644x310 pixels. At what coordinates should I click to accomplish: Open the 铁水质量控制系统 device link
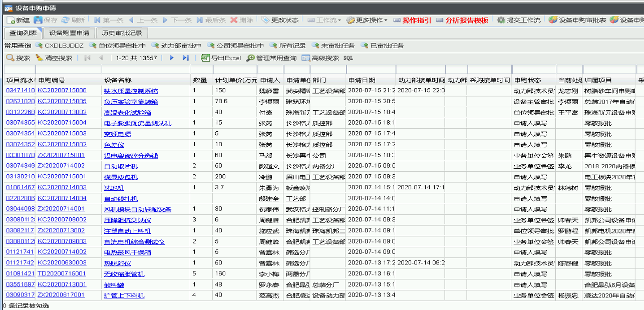(131, 91)
